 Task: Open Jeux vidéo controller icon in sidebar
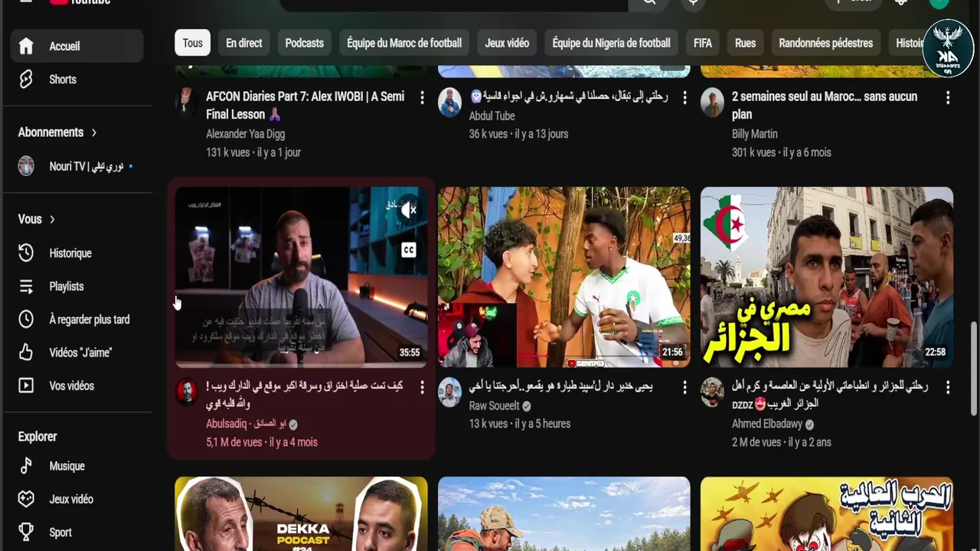click(x=26, y=499)
